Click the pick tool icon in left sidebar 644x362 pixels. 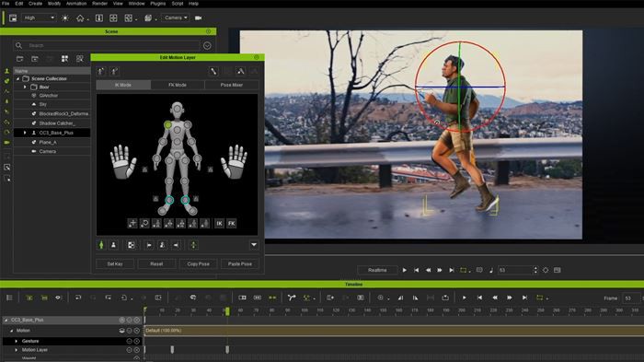(7, 168)
